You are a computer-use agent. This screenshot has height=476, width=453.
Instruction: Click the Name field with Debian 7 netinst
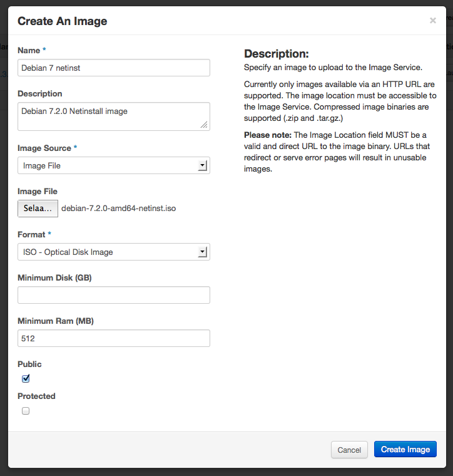click(x=114, y=68)
